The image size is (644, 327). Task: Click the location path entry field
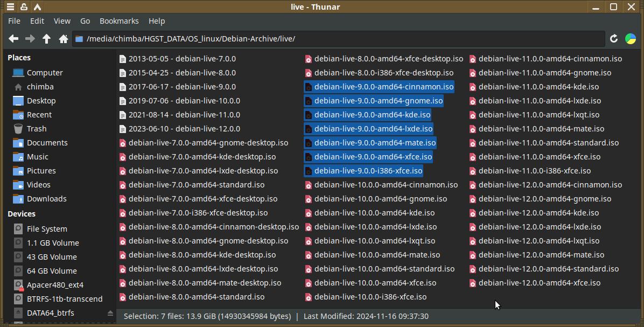coord(339,39)
